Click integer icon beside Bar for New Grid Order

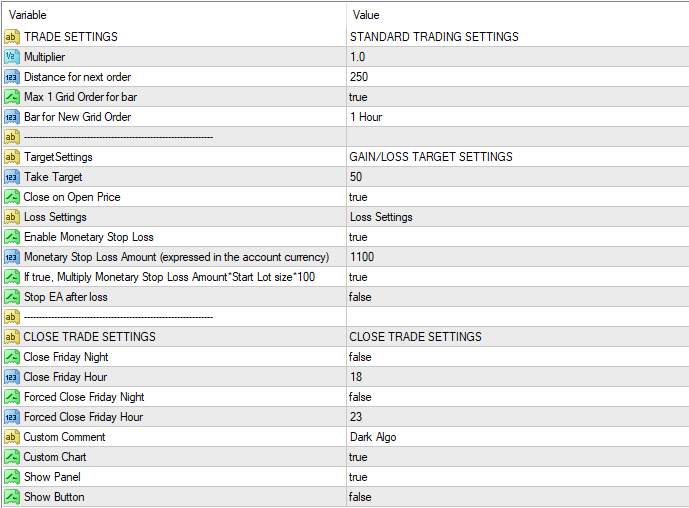(x=11, y=117)
